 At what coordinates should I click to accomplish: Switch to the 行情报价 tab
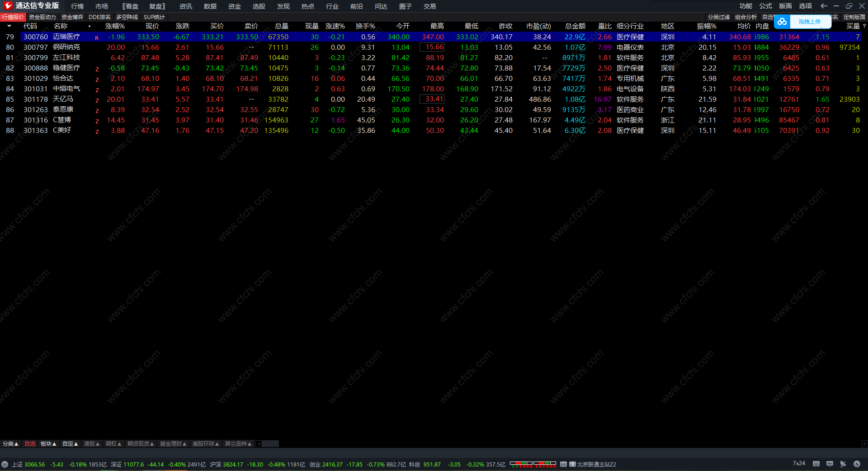(13, 17)
